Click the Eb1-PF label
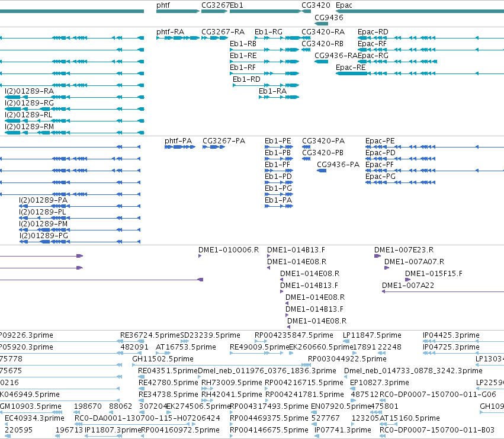Viewport: 504px width, 439px height. 277,165
